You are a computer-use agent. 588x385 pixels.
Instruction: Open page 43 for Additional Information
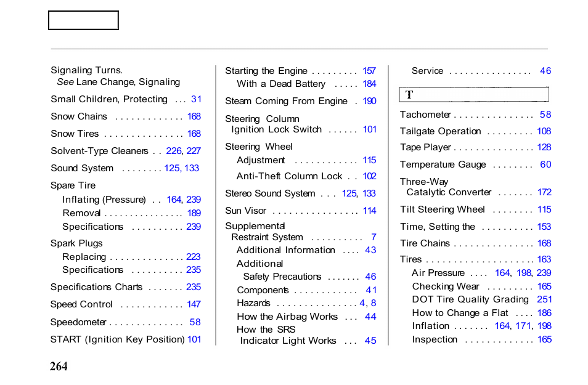[x=370, y=250]
